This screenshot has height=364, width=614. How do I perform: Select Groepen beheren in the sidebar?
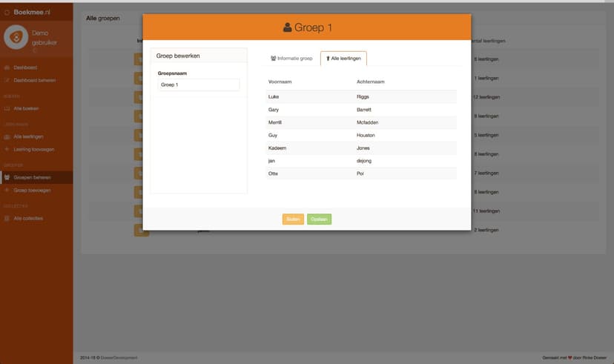point(32,177)
